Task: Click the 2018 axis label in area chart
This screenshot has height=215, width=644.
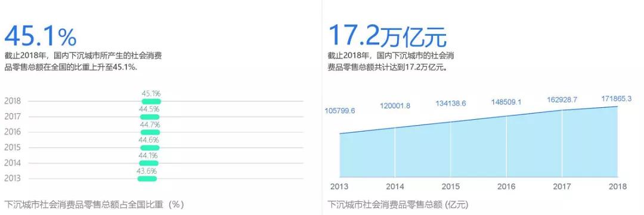Action: tap(618, 186)
